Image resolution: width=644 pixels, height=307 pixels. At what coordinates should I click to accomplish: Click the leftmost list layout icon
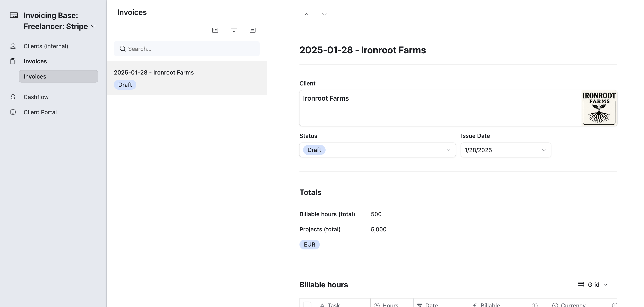(x=215, y=30)
